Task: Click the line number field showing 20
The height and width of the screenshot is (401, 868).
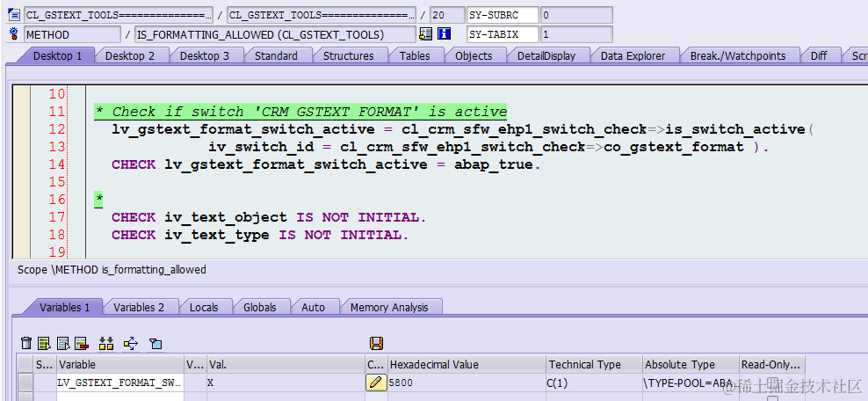Action: point(447,15)
